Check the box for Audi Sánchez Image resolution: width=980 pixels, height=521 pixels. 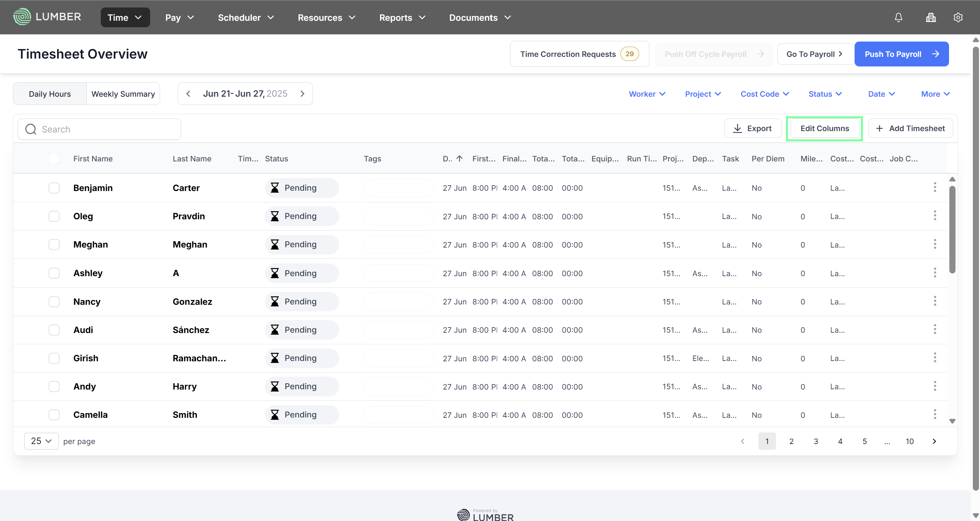[x=54, y=330]
